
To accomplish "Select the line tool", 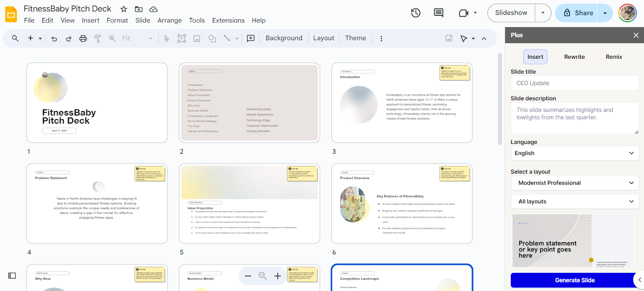I will [227, 38].
